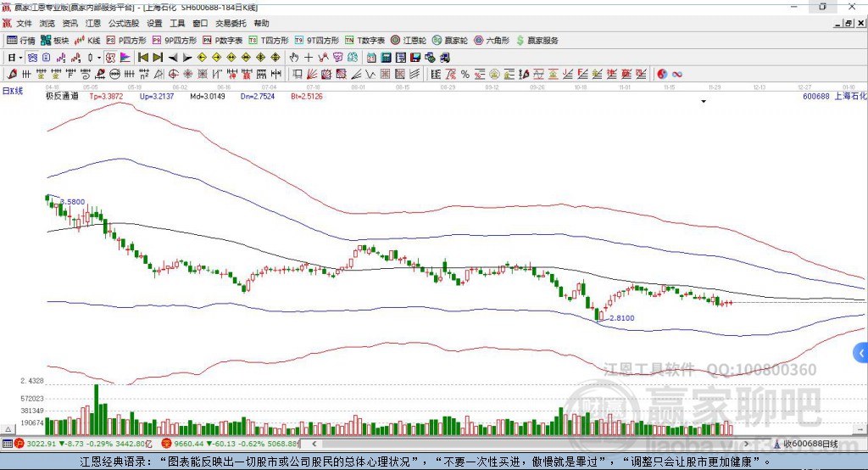Open the 9P四方形 tool
Viewport: 868px width, 470px height.
click(175, 41)
